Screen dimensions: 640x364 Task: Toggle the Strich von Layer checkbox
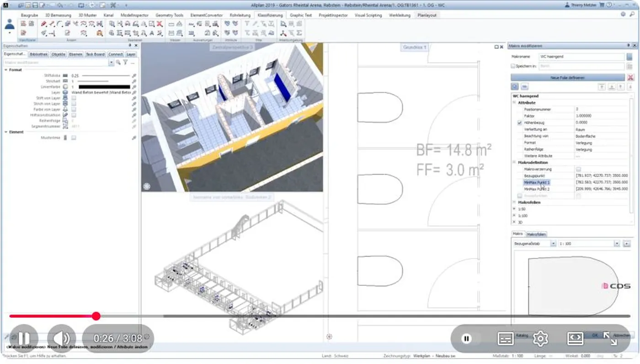(x=74, y=104)
